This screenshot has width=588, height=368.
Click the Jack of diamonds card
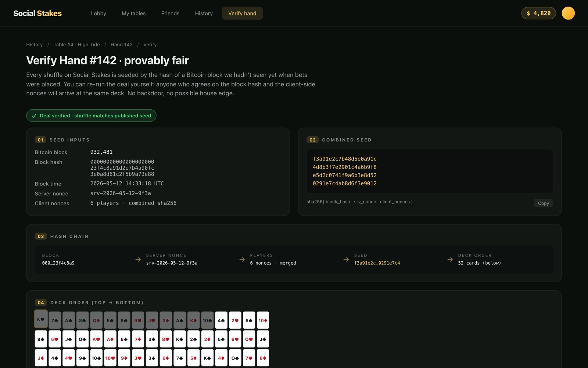tap(41, 358)
